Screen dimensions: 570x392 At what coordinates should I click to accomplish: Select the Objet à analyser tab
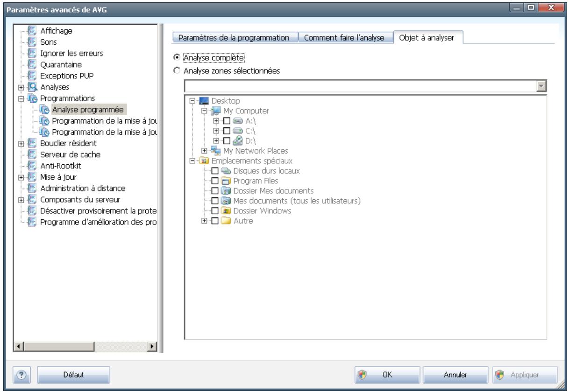(x=428, y=37)
